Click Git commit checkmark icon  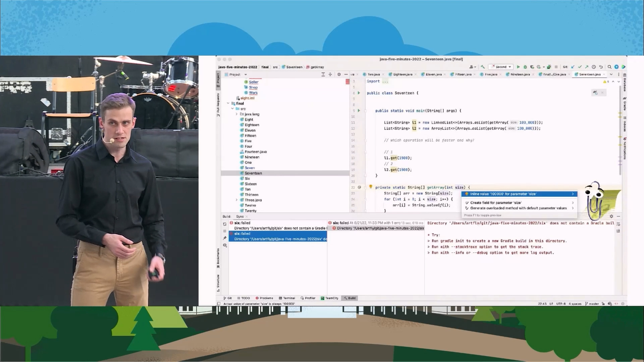click(x=580, y=67)
